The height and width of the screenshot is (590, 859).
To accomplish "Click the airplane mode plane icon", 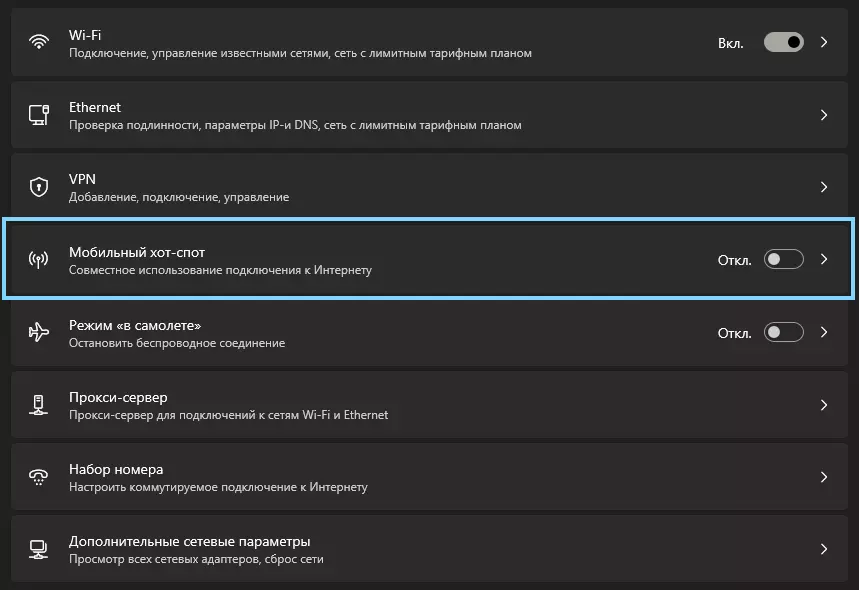I will pos(39,332).
